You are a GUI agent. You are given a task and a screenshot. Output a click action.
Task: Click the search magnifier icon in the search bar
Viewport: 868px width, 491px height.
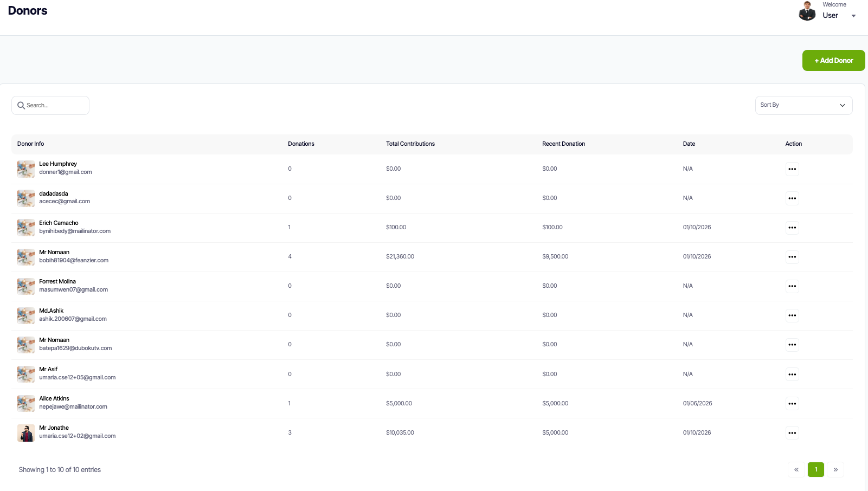[21, 105]
